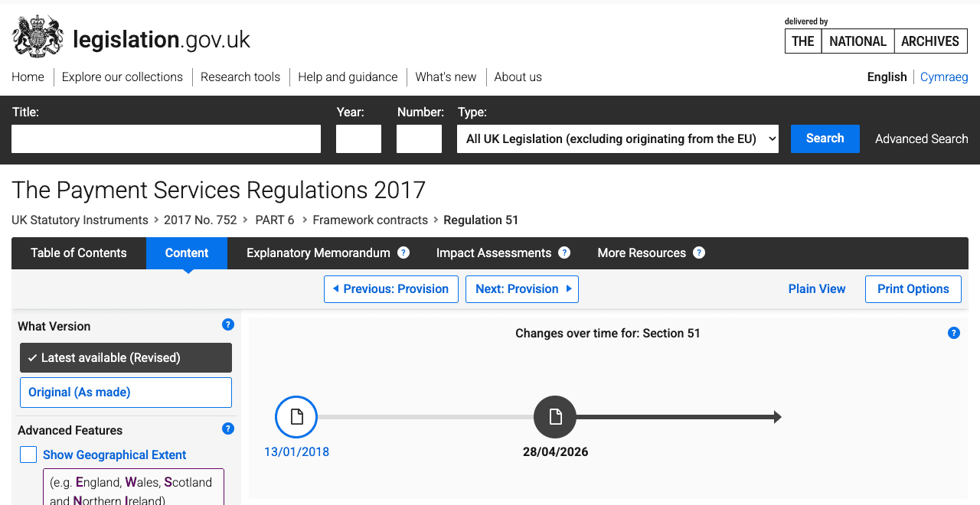Click the blue Search button
Viewport: 980px width, 505px height.
[x=825, y=138]
